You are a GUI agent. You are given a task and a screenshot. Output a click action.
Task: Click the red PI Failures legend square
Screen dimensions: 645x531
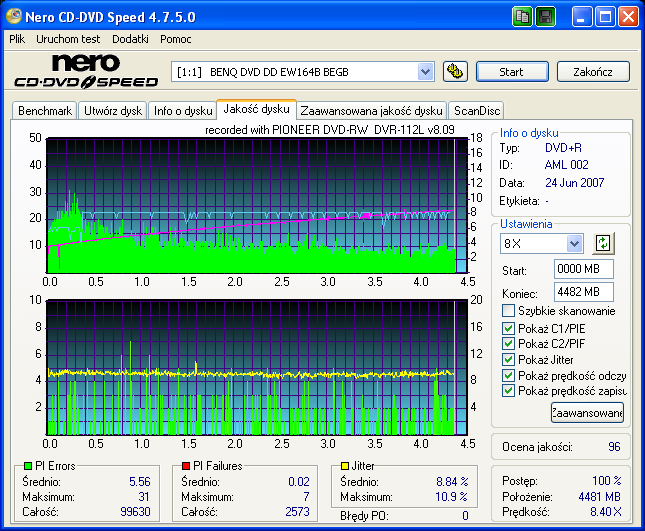click(x=186, y=466)
